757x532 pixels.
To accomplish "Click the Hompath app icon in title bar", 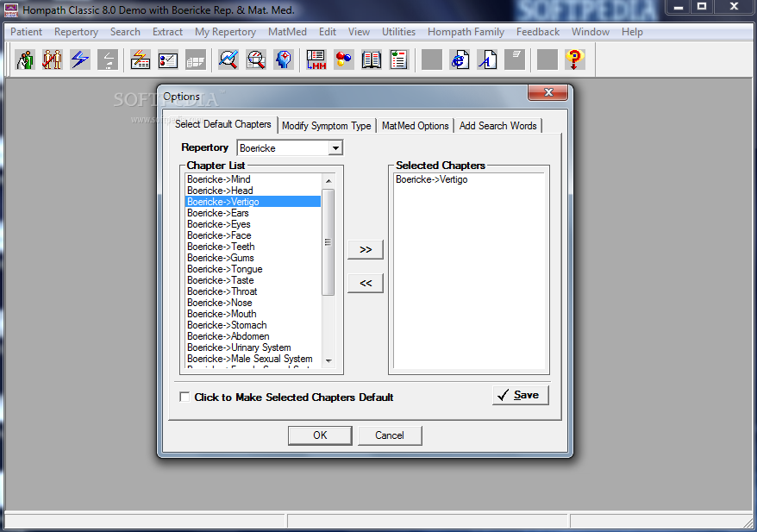I will (11, 9).
